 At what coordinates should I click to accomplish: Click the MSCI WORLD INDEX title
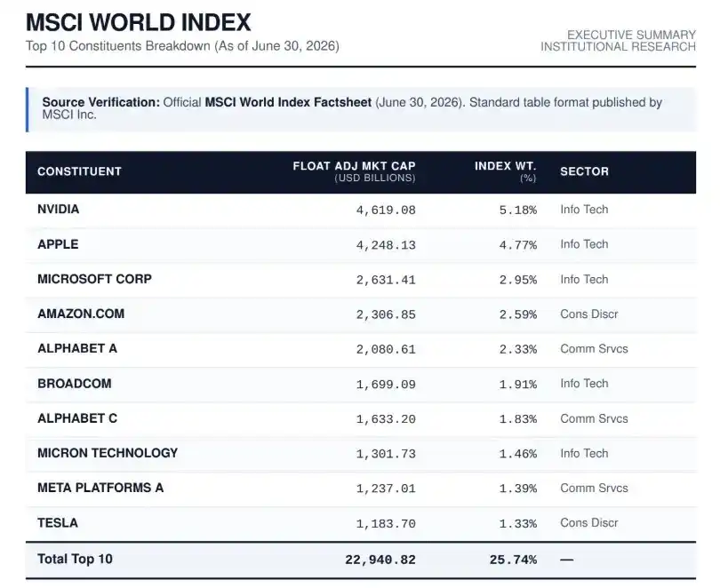(138, 22)
